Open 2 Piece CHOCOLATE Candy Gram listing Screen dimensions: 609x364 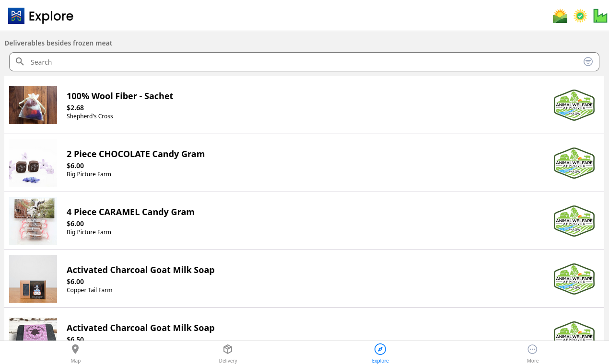tap(304, 163)
